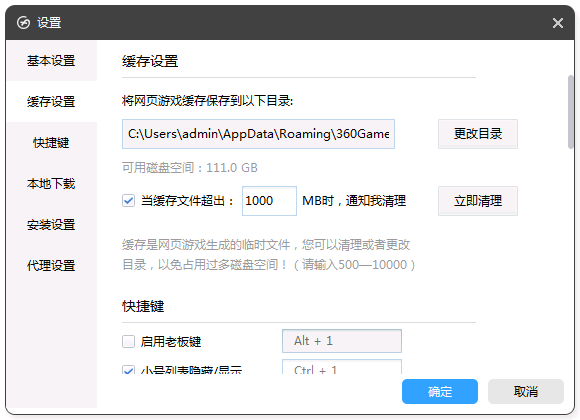
Task: Click the 快捷键 section heading
Action: pyautogui.click(x=143, y=306)
